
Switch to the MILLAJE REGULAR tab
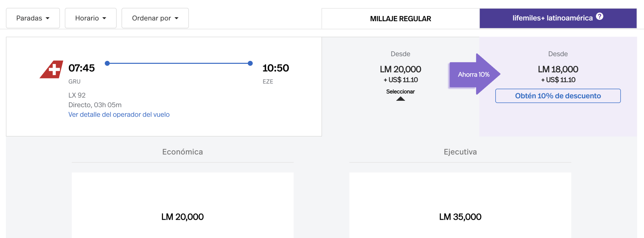(x=400, y=19)
